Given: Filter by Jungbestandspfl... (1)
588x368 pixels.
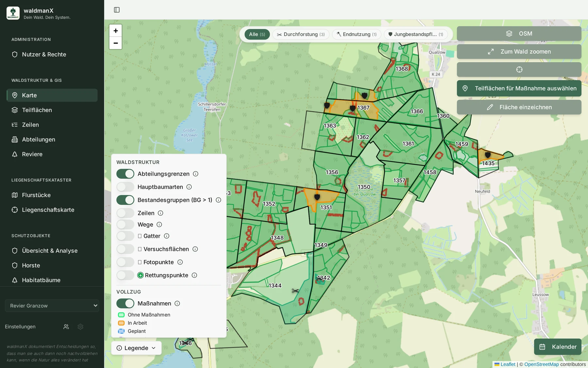Looking at the screenshot, I should pos(416,34).
